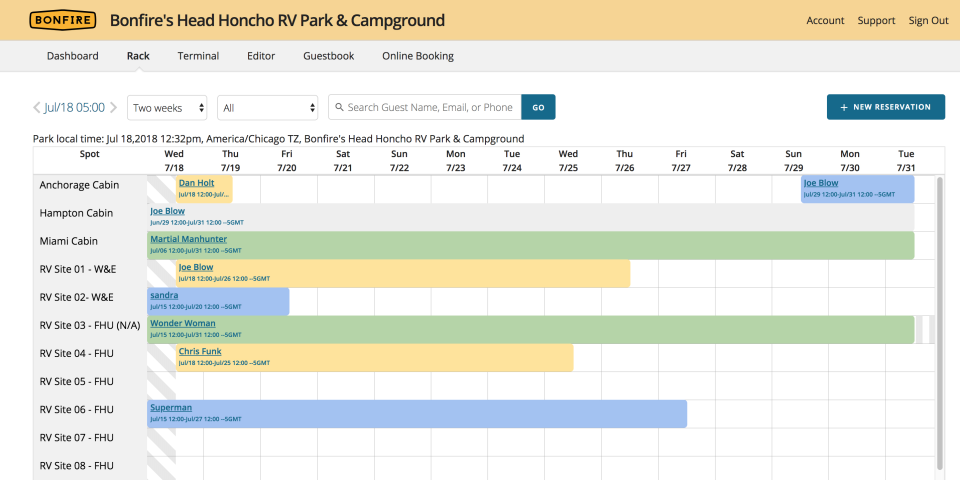This screenshot has width=960, height=480.
Task: Advance date with right chevron
Action: pos(114,108)
